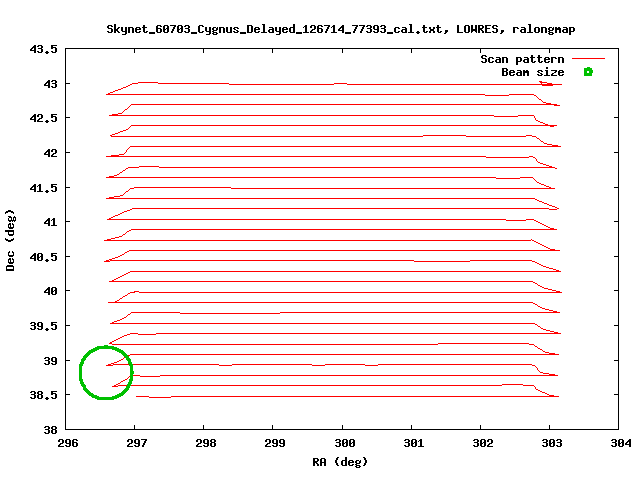This screenshot has height=480, width=640.
Task: Click the 39.5 Dec axis tick label
Action: click(44, 326)
